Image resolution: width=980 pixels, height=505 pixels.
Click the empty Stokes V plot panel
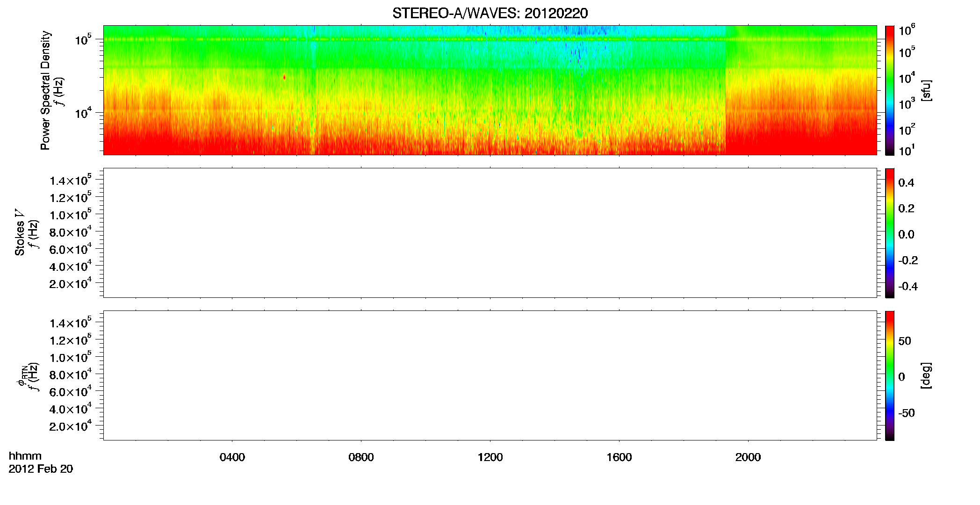[x=490, y=233]
